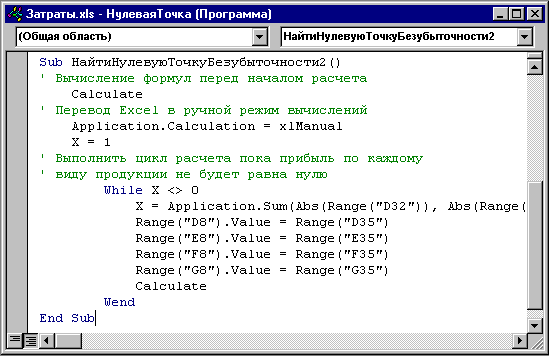Click the split bar above vertical scrollbar
Image resolution: width=550 pixels, height=361 pixels.
(x=535, y=55)
